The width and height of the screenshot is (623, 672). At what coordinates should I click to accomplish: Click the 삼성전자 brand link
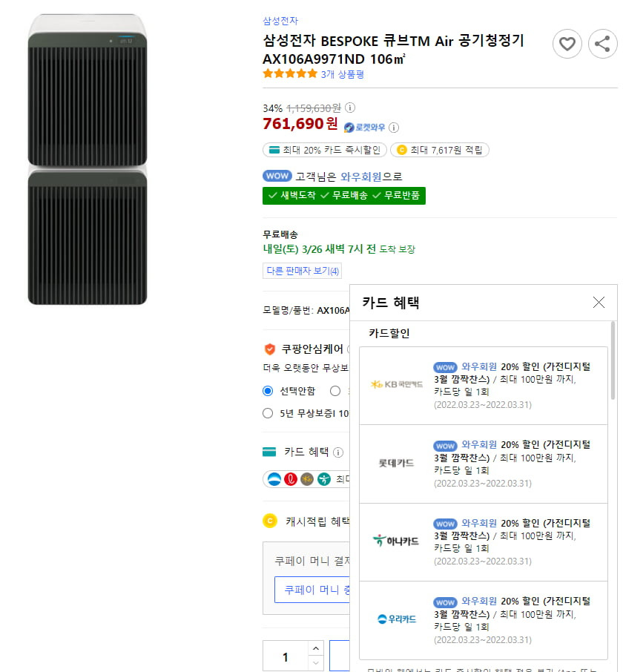pyautogui.click(x=280, y=21)
